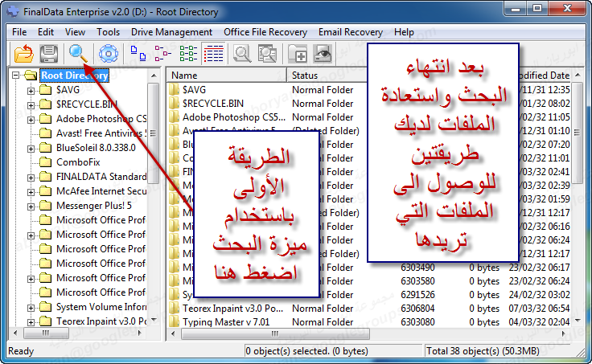Open a drive with the folder toolbar icon
Screen dimensions: 592x364
(x=24, y=54)
